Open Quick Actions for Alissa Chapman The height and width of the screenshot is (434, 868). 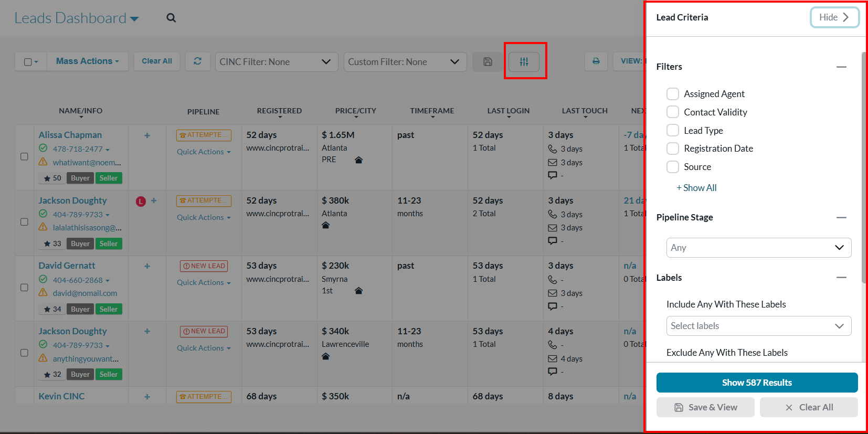click(204, 152)
